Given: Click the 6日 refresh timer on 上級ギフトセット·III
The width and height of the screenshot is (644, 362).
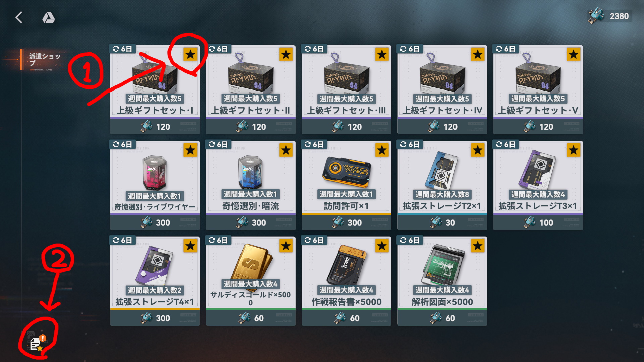Looking at the screenshot, I should click(314, 49).
